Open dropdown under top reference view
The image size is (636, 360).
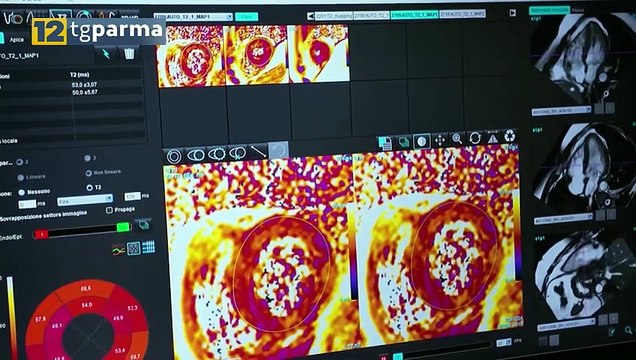tap(561, 110)
